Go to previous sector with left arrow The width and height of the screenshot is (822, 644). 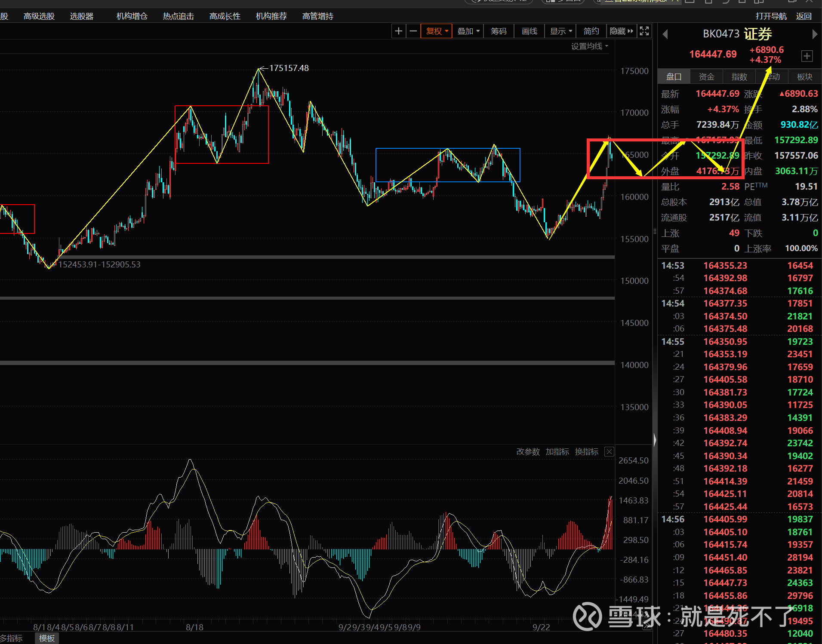point(665,34)
